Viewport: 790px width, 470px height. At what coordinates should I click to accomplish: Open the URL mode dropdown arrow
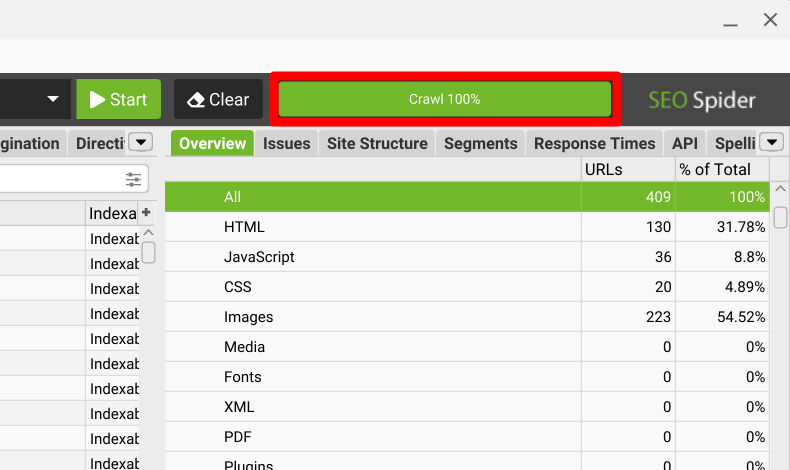(x=53, y=99)
